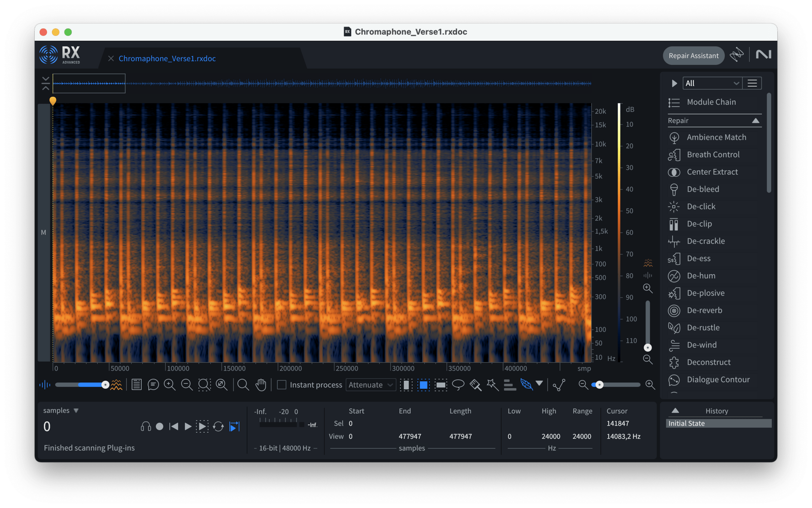Open the De-reverb module

tap(714, 310)
